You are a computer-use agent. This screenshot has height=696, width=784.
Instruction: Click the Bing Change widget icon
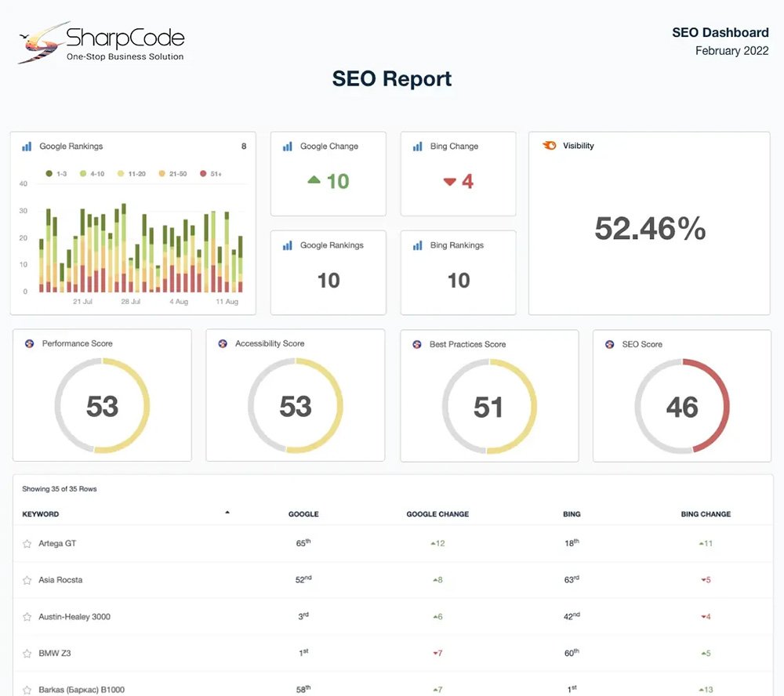[417, 147]
